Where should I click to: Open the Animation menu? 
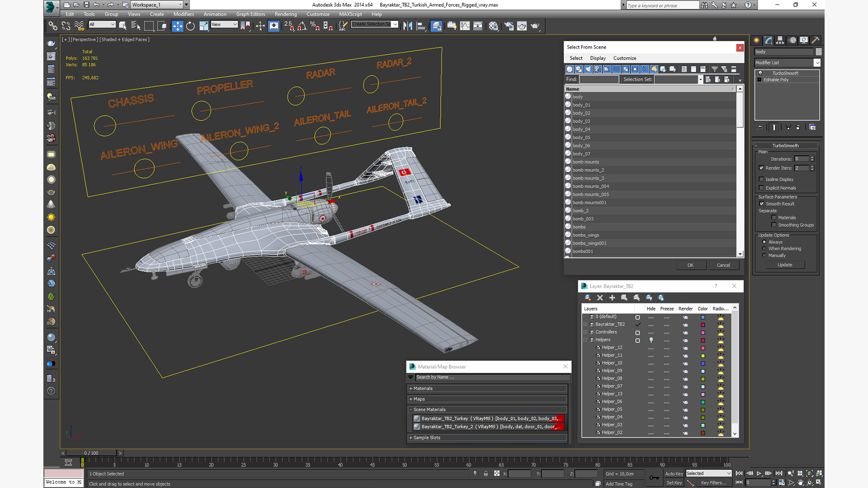tap(215, 14)
